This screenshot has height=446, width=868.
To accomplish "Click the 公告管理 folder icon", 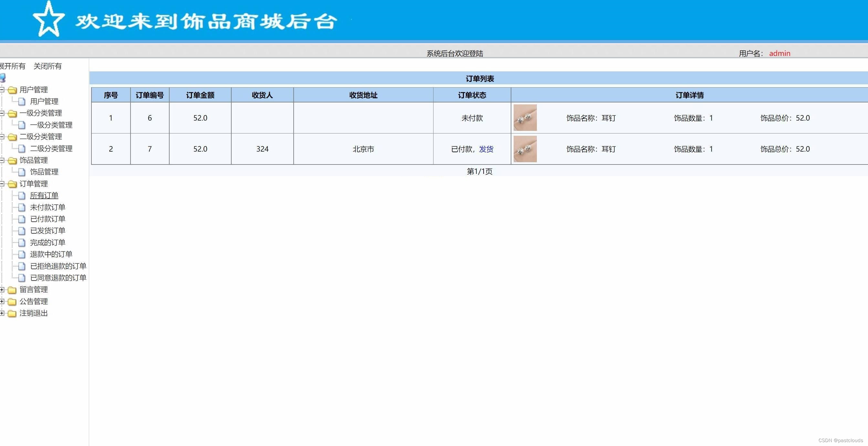I will click(13, 302).
